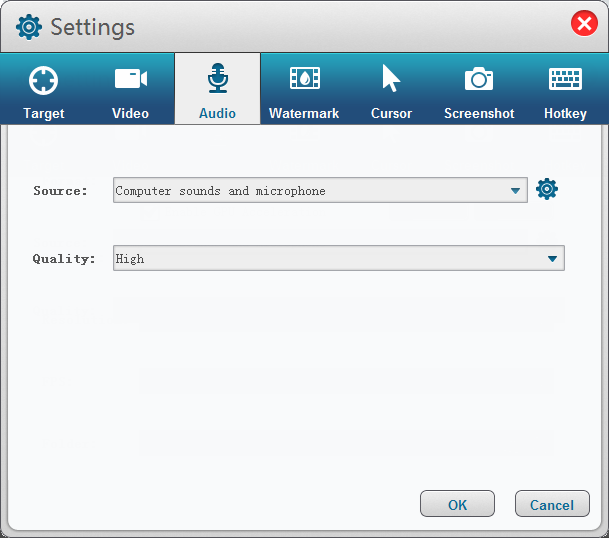Open the 'Computer sounds and microphone' combo box

[310, 191]
